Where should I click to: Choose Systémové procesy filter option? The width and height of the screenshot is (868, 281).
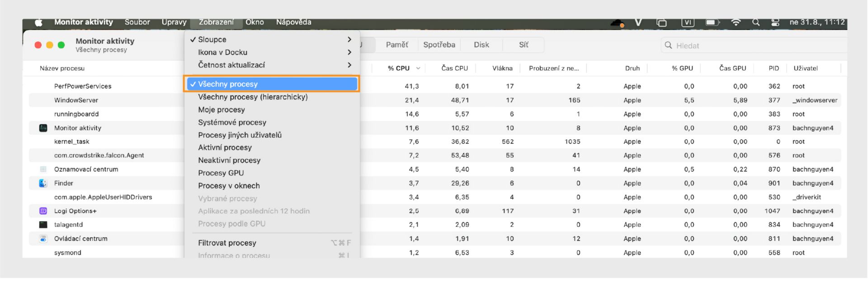pyautogui.click(x=232, y=122)
